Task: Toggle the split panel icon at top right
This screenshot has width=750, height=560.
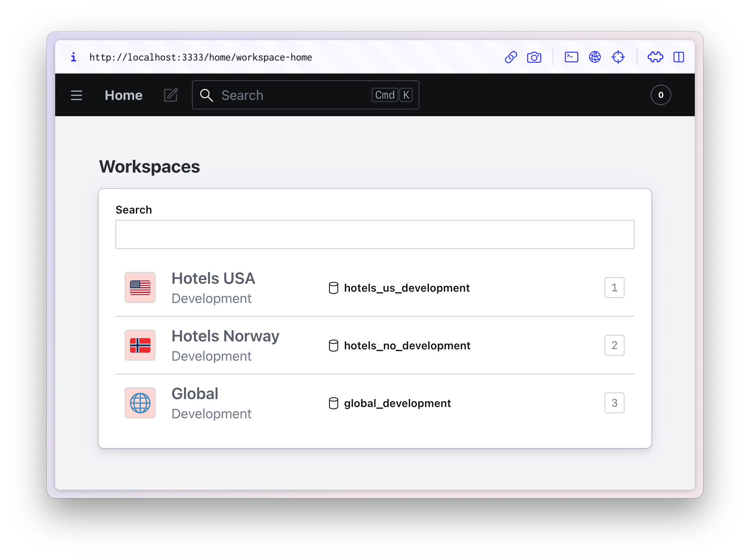Action: point(679,57)
